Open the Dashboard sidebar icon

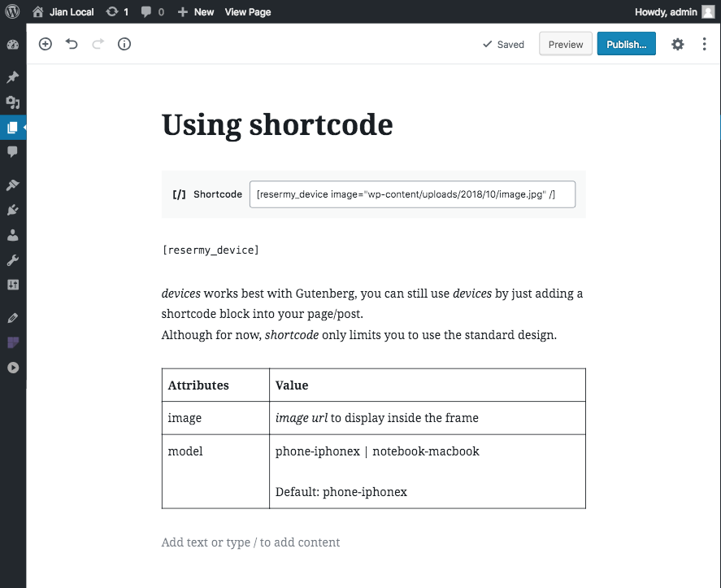point(13,45)
